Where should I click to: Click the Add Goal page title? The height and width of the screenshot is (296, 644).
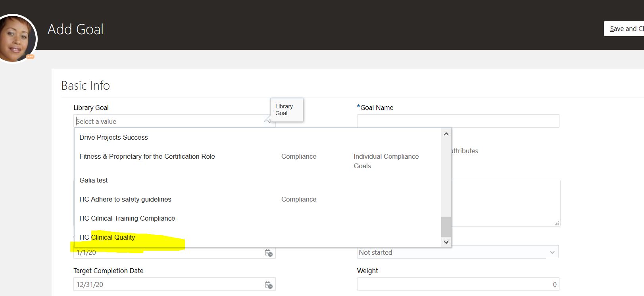click(x=75, y=29)
